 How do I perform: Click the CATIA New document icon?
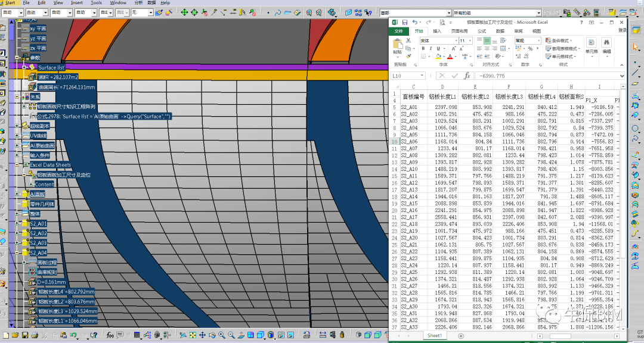coord(6,335)
